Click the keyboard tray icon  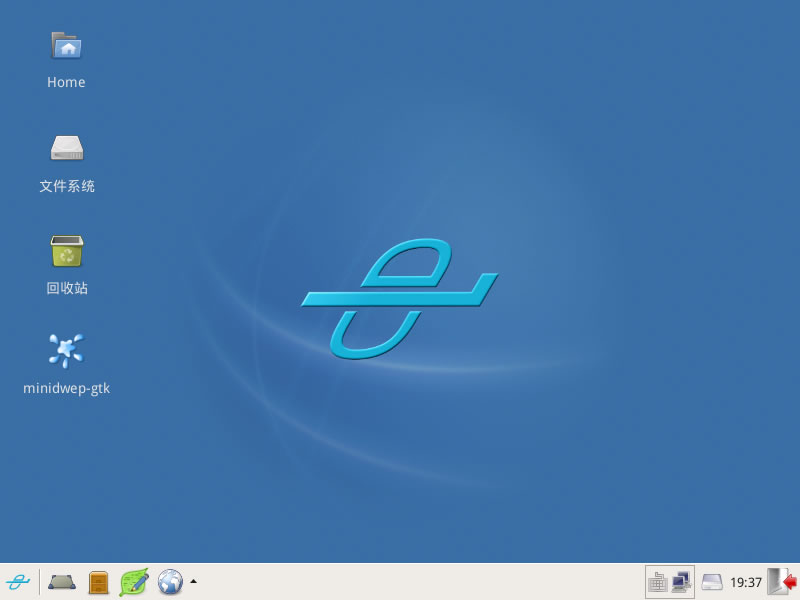coord(658,582)
